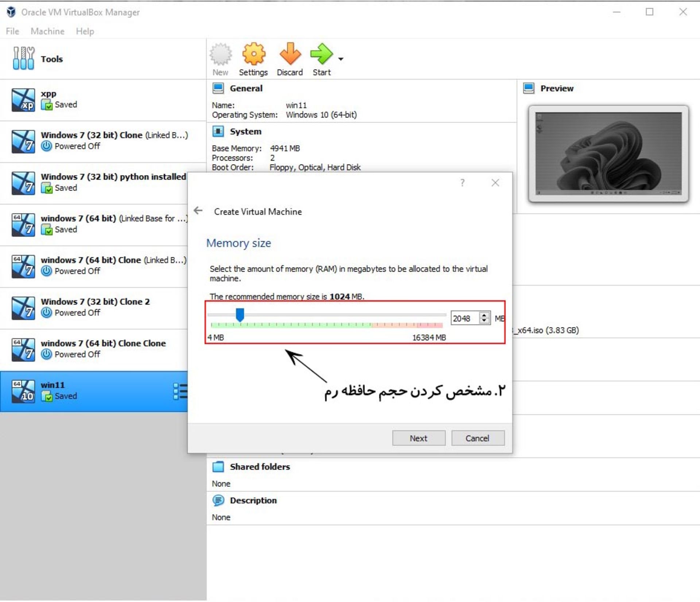700x602 pixels.
Task: Click Powered Off icon of Windows 7 (32 bit) Clone 2
Action: (x=47, y=313)
